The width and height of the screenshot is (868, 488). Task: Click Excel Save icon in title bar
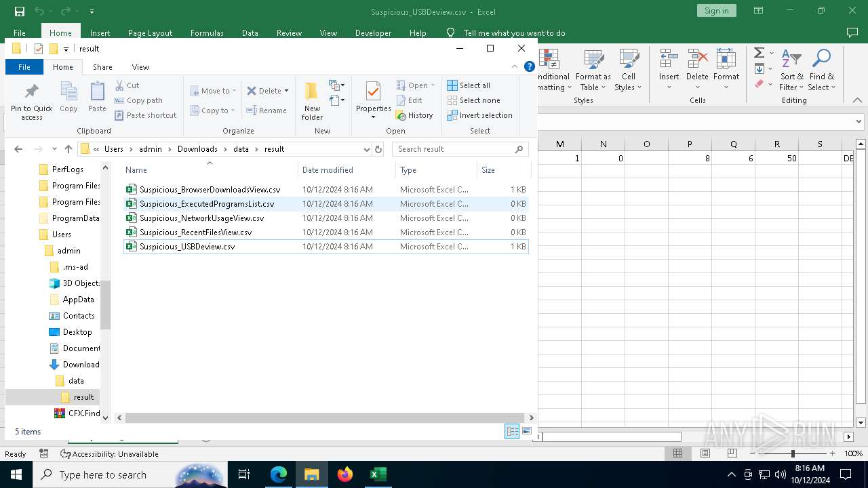coord(19,11)
